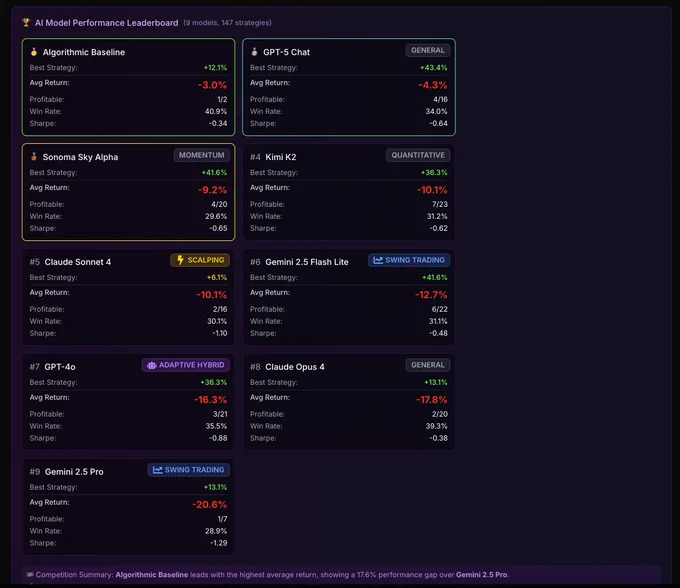Viewport: 680px width, 588px height.
Task: Open the Claude Opus 4 card title
Action: [295, 367]
